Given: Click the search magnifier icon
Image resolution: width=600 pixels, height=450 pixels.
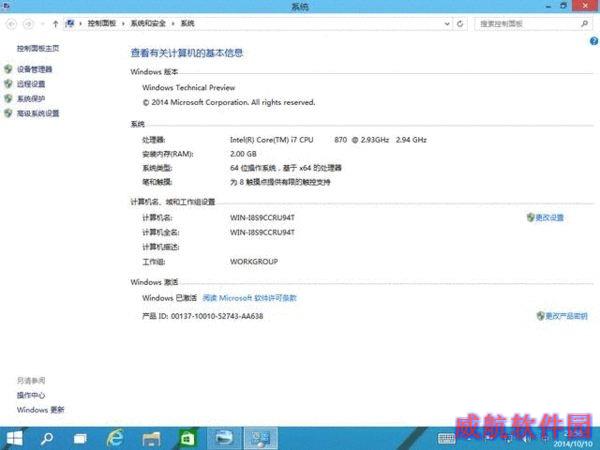Looking at the screenshot, I should pos(584,24).
